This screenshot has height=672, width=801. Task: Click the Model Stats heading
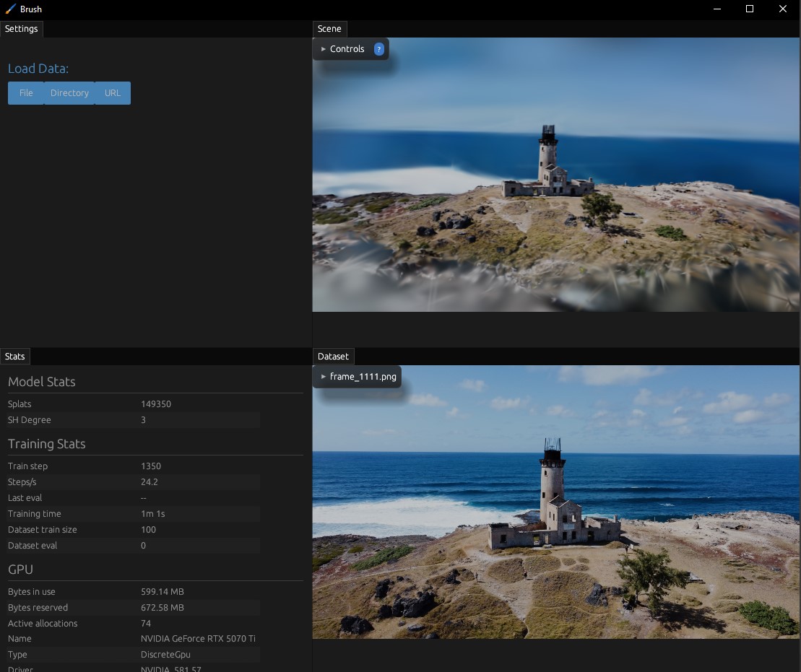tap(42, 382)
